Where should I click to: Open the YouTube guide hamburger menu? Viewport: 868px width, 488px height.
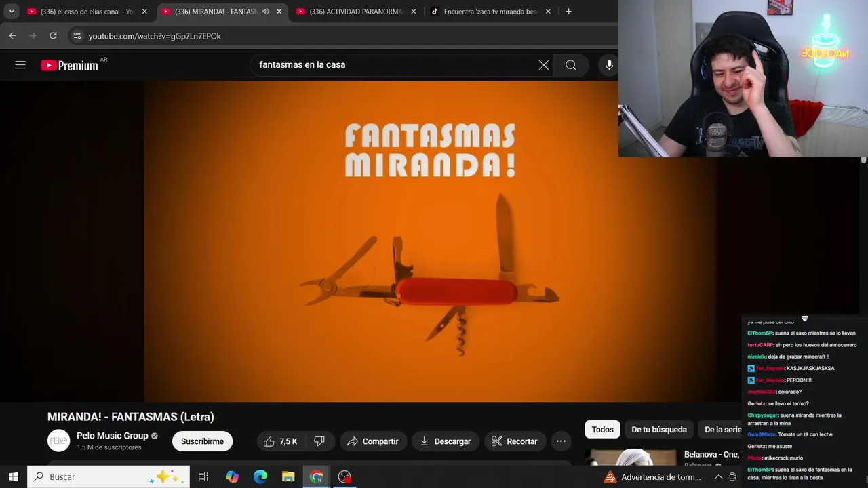pyautogui.click(x=20, y=65)
